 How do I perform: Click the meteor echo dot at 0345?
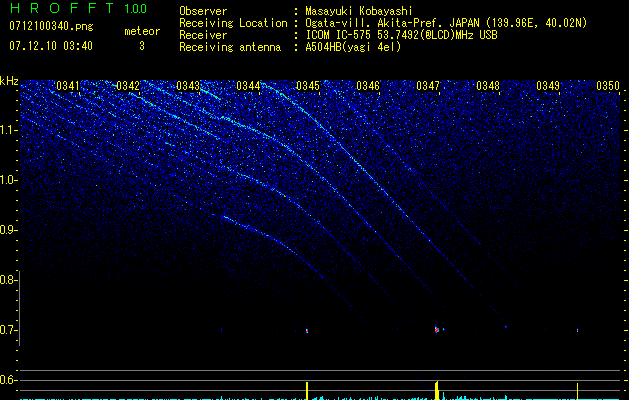pos(307,331)
